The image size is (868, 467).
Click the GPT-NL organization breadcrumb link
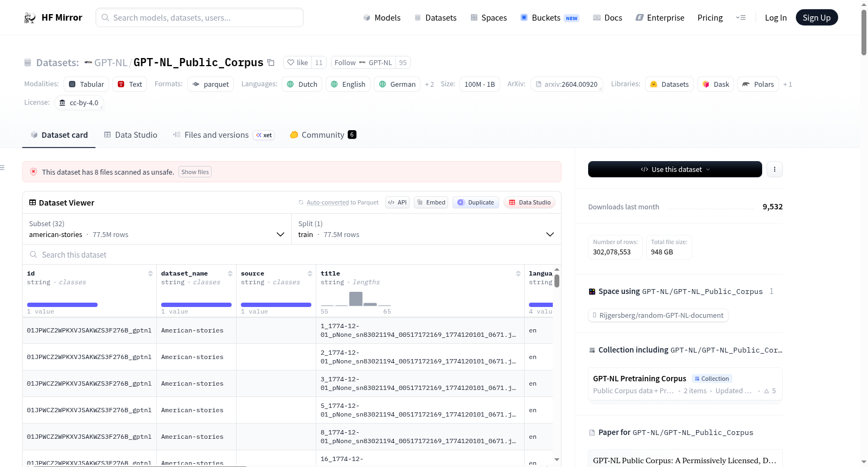pyautogui.click(x=110, y=63)
